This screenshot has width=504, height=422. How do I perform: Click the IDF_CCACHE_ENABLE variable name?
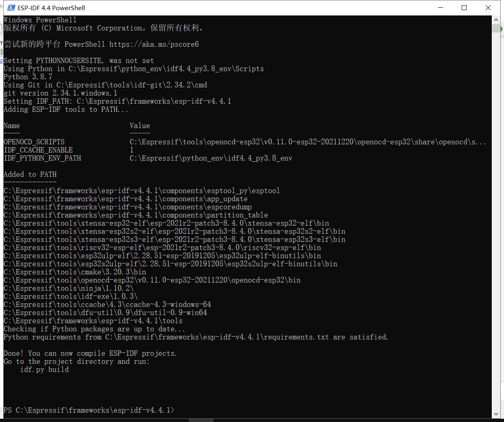38,150
